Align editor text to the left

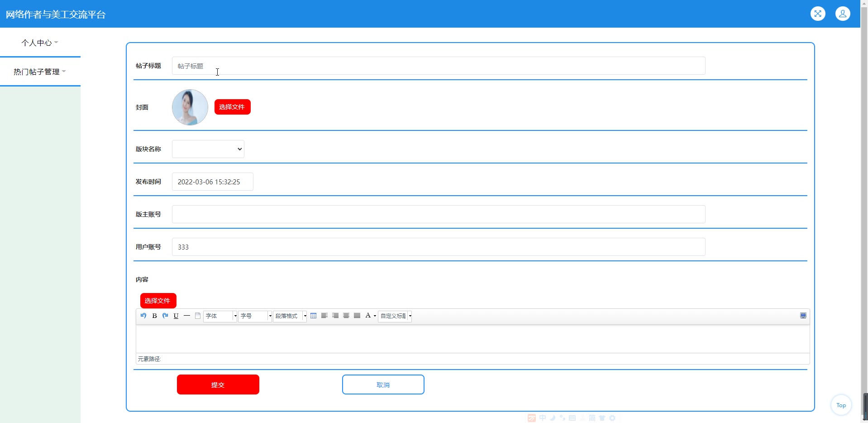pos(324,316)
